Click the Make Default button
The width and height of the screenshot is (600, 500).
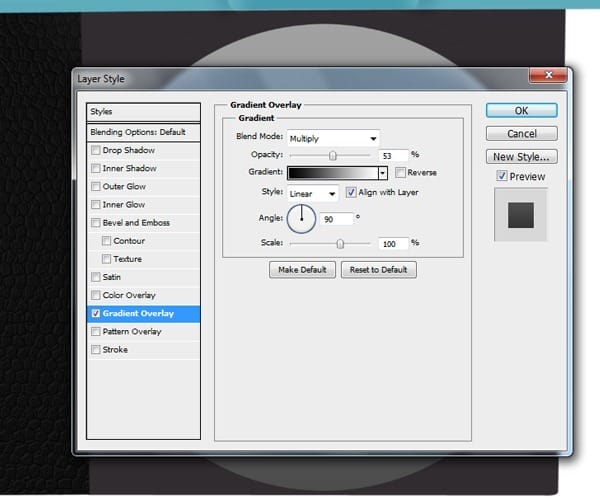[x=302, y=270]
